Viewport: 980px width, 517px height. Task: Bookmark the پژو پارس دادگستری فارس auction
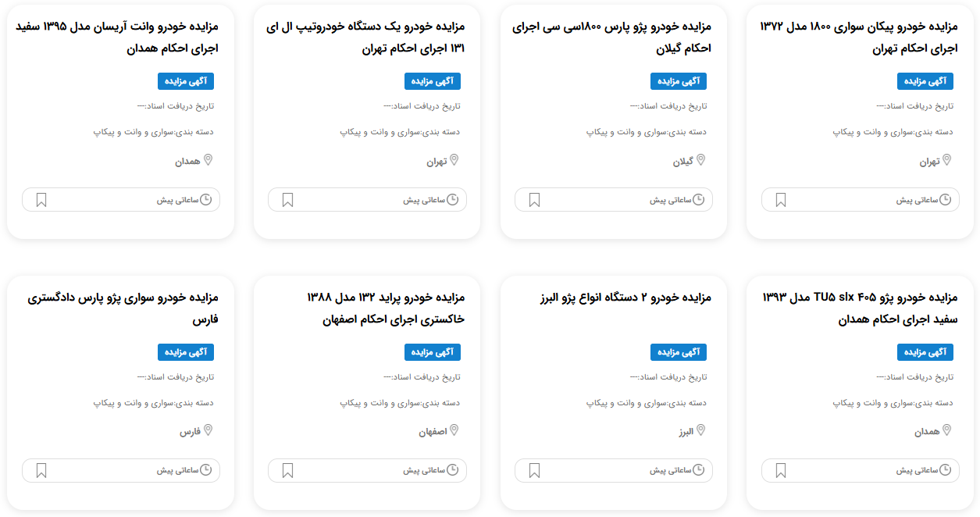[x=41, y=471]
